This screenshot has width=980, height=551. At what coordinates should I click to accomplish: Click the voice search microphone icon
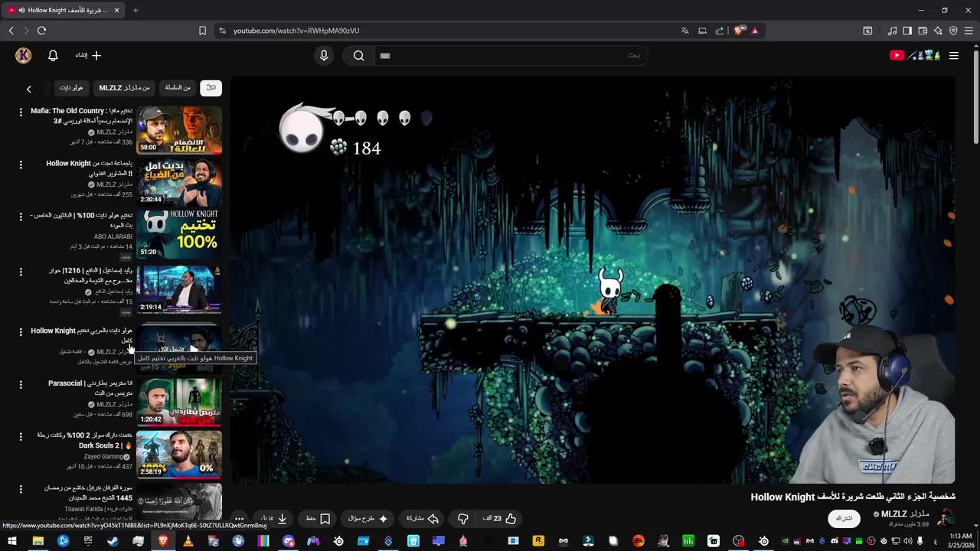(324, 55)
